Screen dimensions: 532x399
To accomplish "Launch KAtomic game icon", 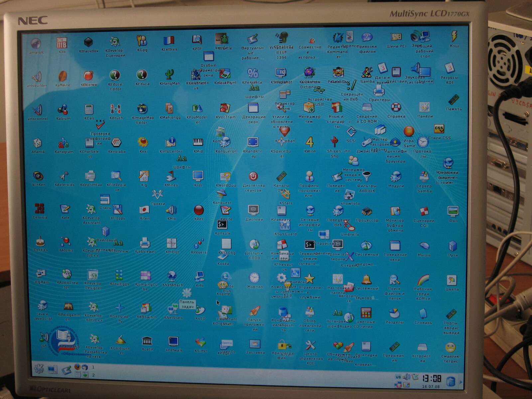I will click(x=66, y=241).
